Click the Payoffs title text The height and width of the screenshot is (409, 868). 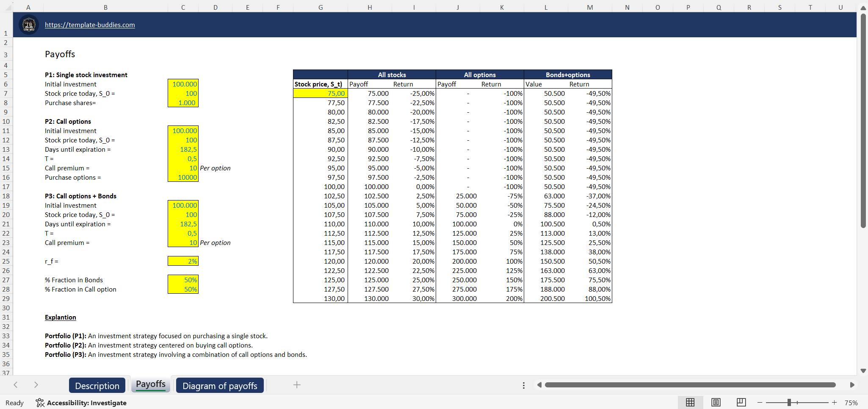tap(60, 54)
